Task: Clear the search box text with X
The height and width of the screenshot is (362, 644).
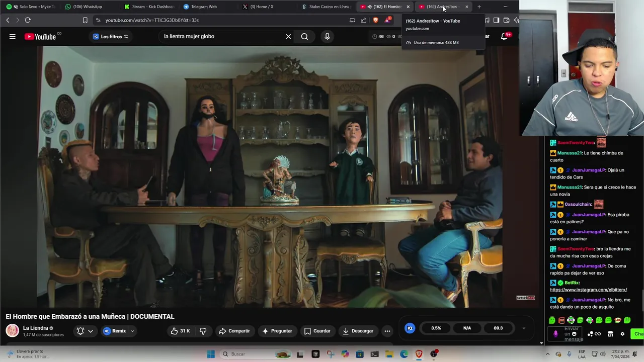Action: click(x=288, y=36)
